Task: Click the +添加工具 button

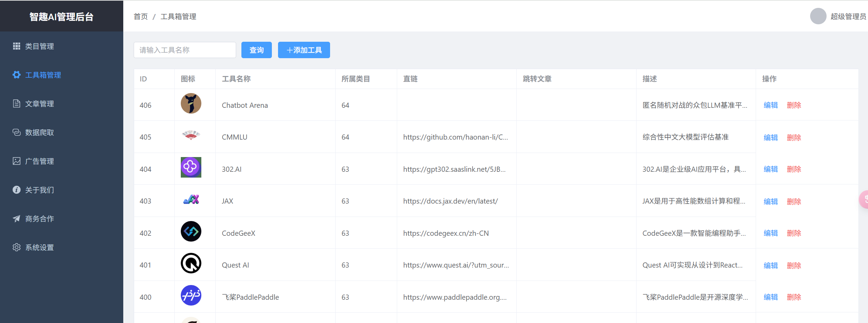Action: coord(304,50)
